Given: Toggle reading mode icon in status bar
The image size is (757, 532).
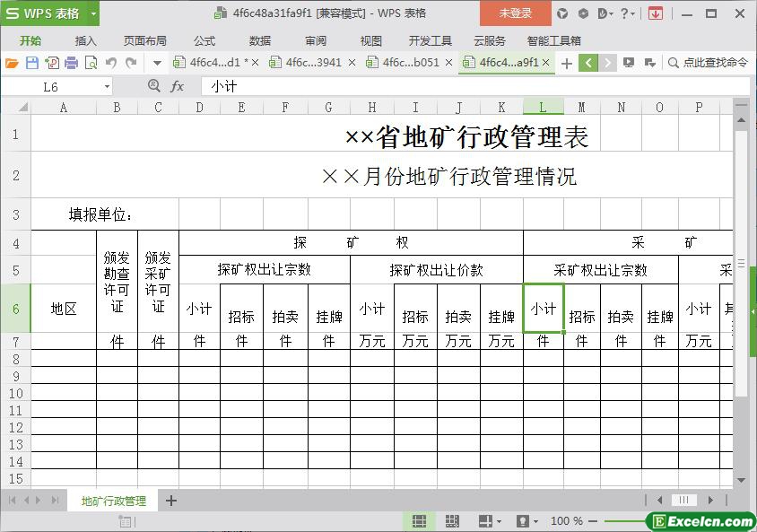Looking at the screenshot, I should (x=485, y=521).
